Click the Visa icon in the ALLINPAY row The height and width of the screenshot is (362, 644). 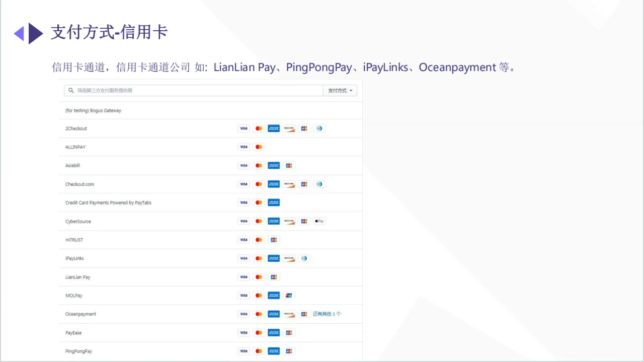244,147
